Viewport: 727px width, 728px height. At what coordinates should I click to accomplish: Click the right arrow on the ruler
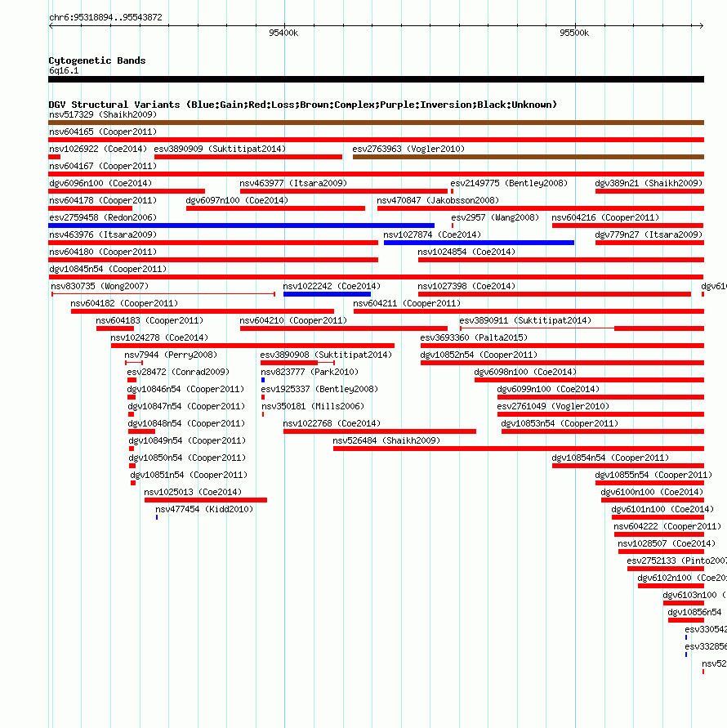(x=701, y=25)
